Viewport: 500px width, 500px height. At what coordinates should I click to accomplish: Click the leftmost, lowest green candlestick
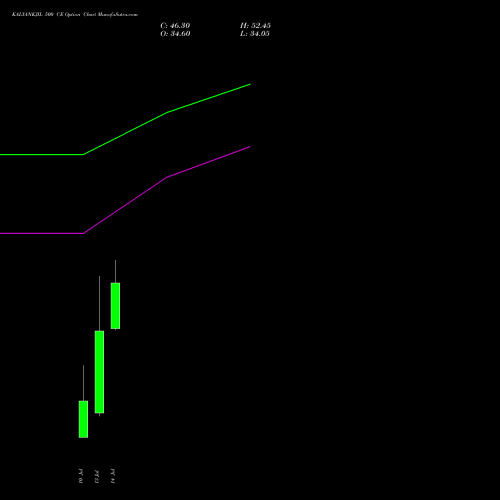83,419
